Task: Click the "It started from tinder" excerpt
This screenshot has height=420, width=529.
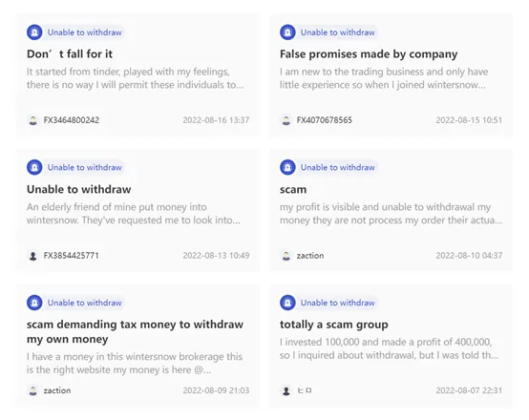Action: (135, 78)
